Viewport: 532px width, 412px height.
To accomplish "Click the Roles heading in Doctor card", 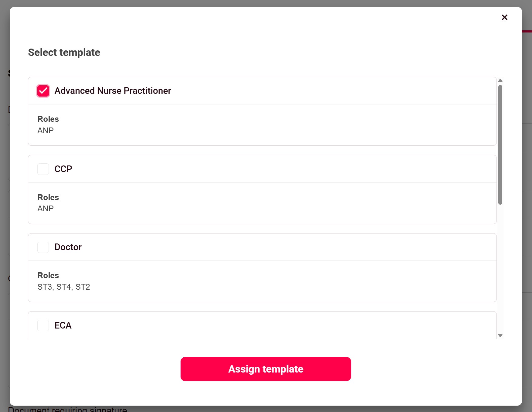I will (48, 275).
